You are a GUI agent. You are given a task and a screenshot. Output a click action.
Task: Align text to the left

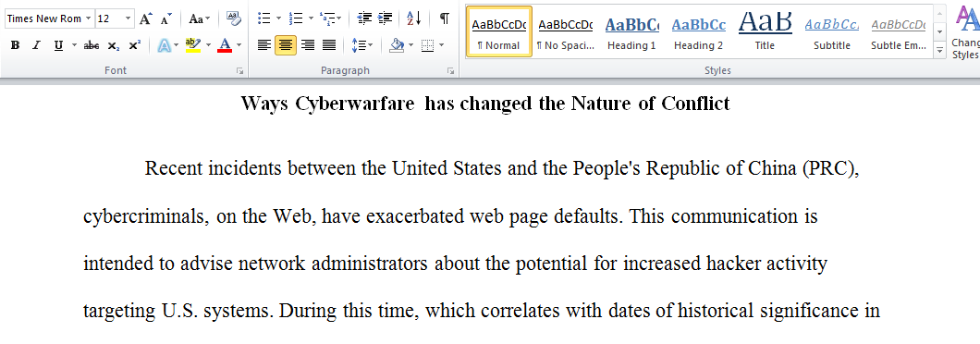click(265, 45)
